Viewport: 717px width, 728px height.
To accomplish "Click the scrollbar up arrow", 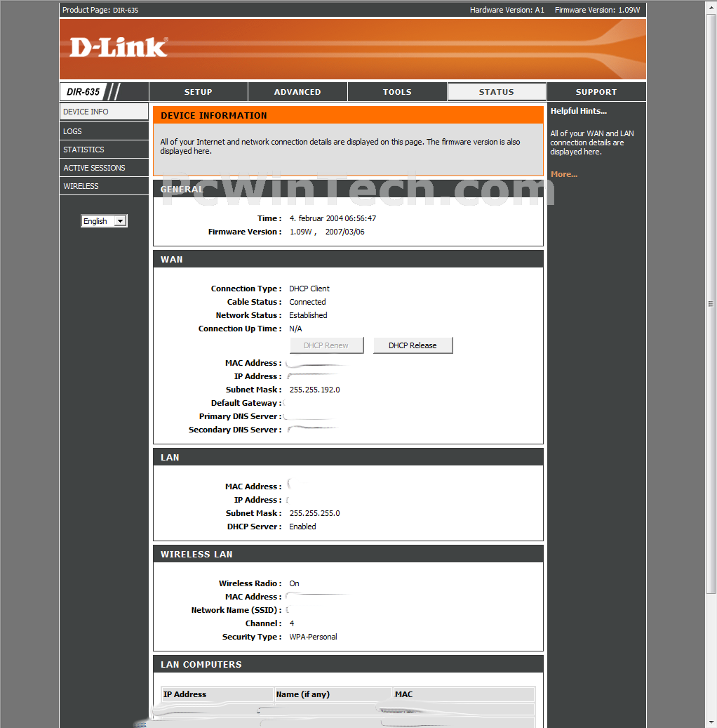I will (x=711, y=8).
